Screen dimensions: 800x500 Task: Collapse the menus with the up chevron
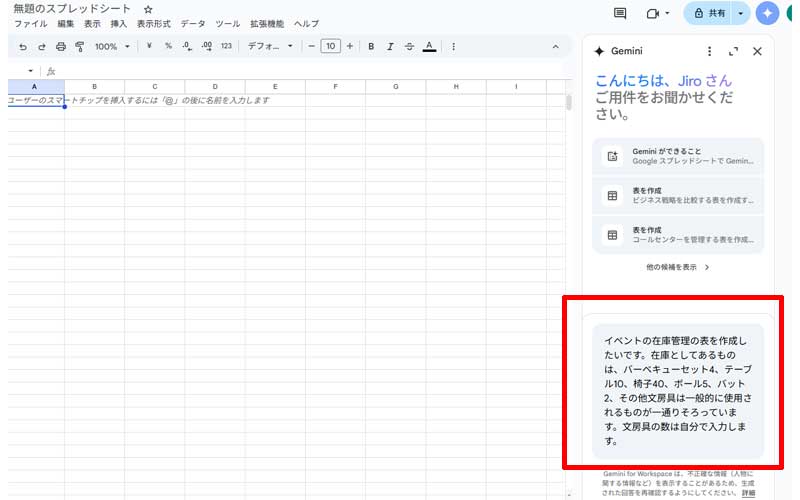[x=556, y=46]
